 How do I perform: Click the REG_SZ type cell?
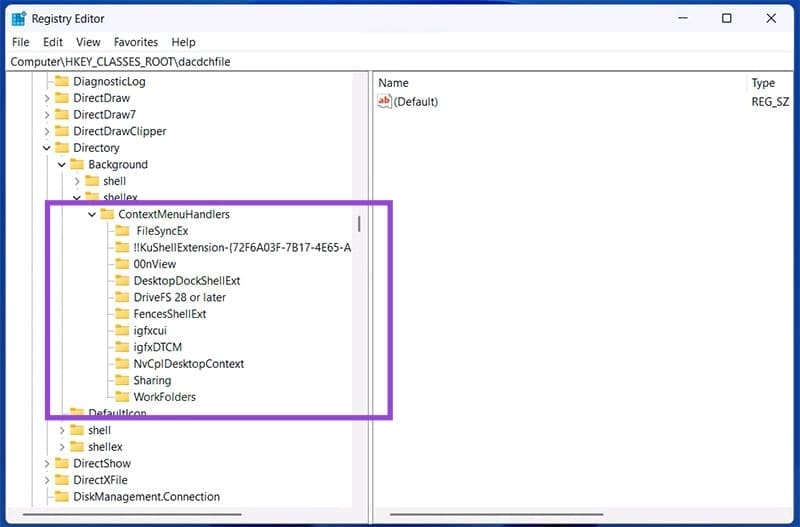pyautogui.click(x=770, y=102)
